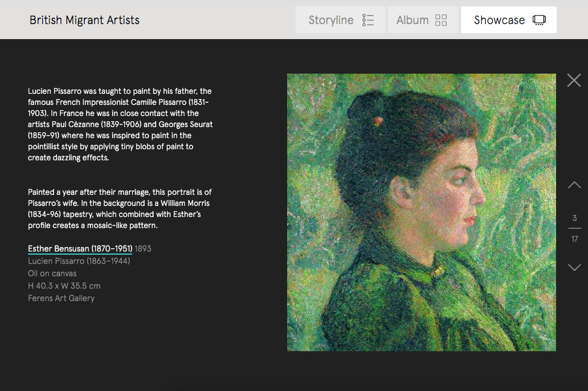Open the Esther Bensusan (1870–1951) link
The height and width of the screenshot is (391, 588).
click(x=79, y=248)
